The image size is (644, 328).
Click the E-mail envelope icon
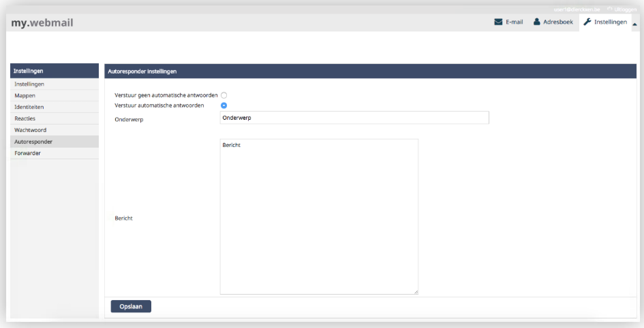click(x=498, y=22)
